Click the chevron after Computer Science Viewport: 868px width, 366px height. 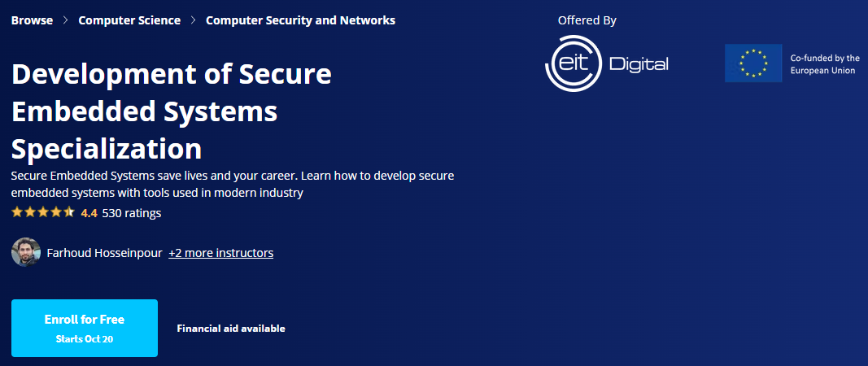pyautogui.click(x=194, y=20)
